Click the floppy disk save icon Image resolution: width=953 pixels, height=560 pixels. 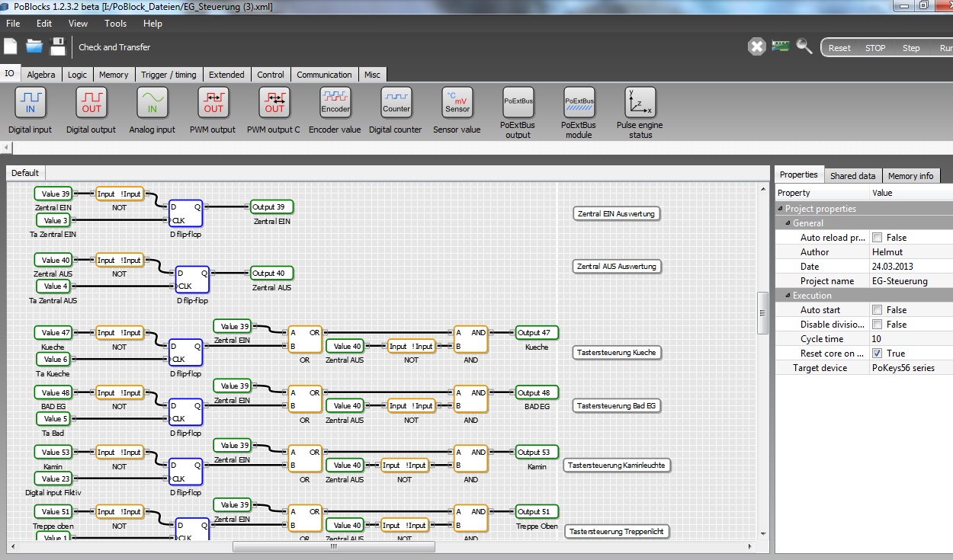(58, 46)
